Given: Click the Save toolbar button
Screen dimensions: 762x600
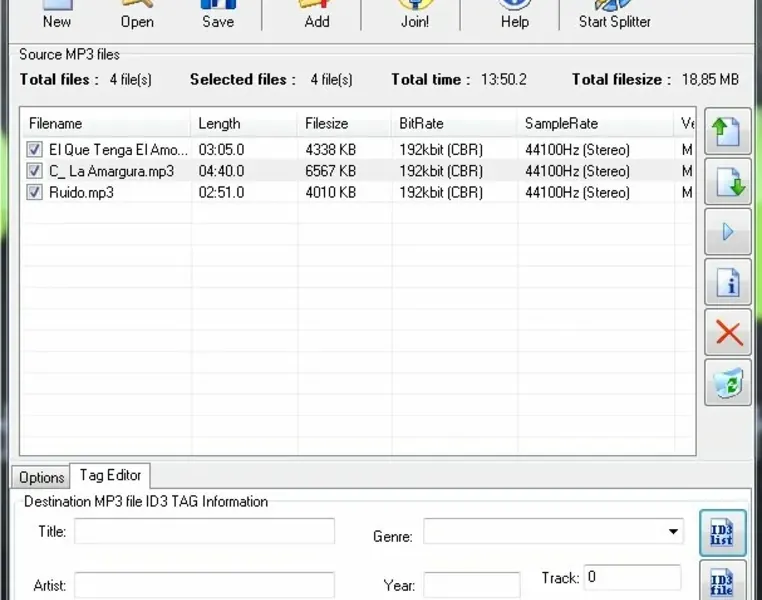Looking at the screenshot, I should [218, 15].
